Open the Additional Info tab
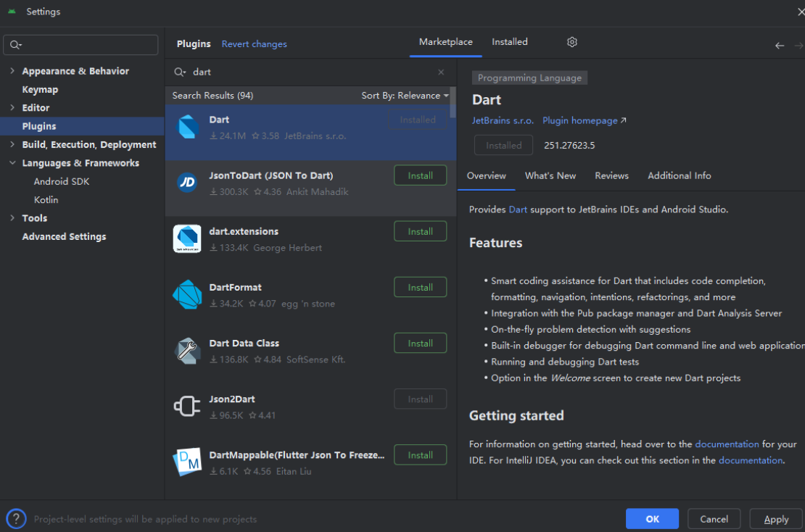This screenshot has width=805, height=532. (680, 176)
